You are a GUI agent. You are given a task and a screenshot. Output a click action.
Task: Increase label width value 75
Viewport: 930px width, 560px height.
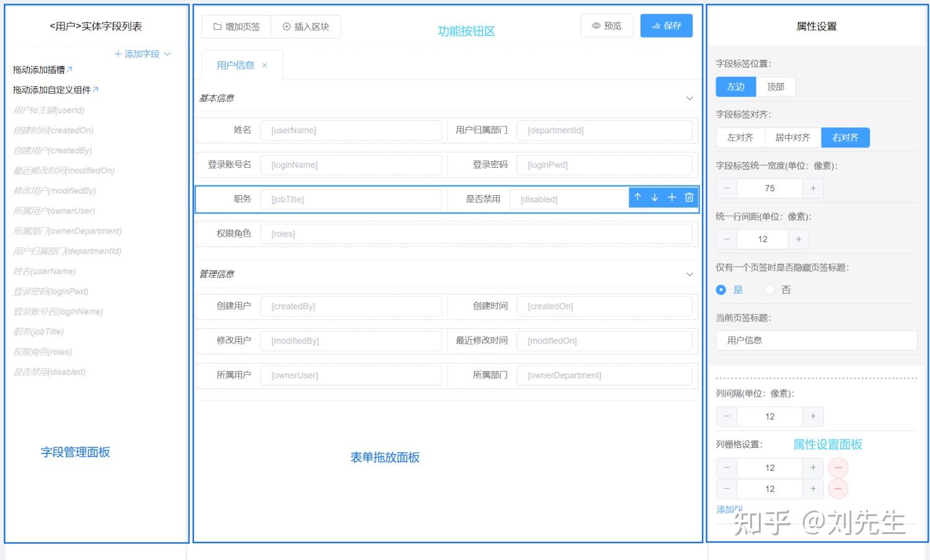(813, 188)
